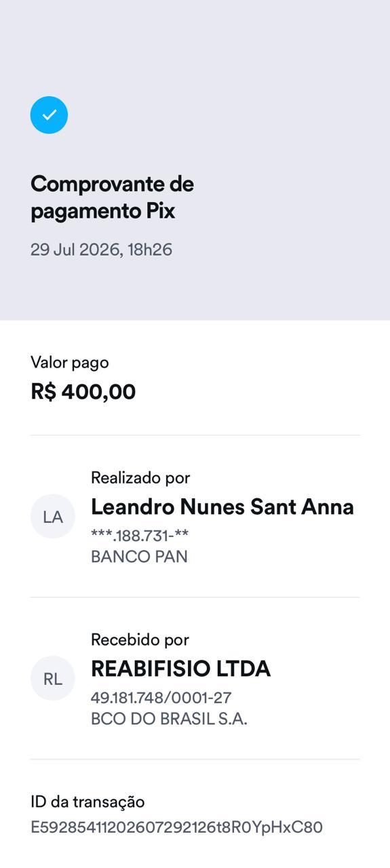Click the ID da transação label
The image size is (390, 868).
click(x=87, y=802)
